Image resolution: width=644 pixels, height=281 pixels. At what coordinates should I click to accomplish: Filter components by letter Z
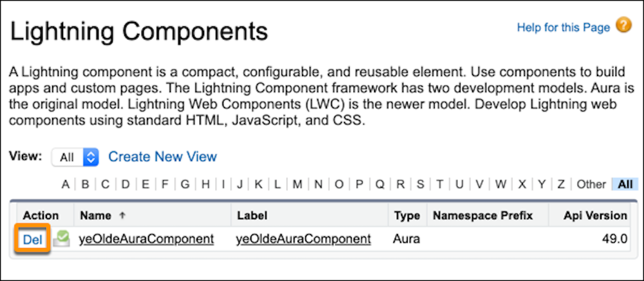561,184
